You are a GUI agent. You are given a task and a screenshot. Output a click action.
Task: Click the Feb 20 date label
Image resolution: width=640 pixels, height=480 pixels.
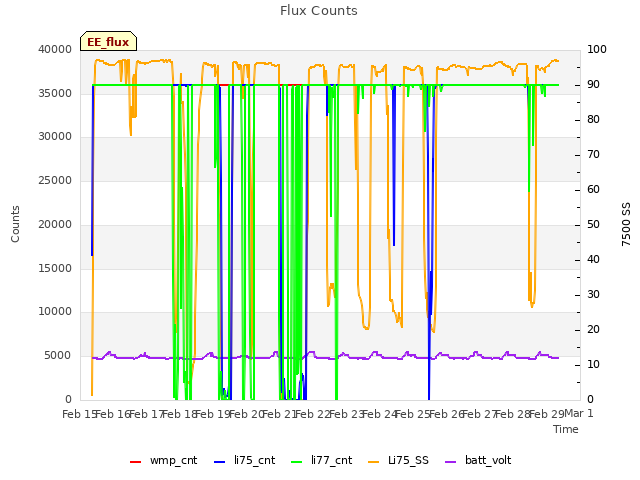[x=245, y=414]
